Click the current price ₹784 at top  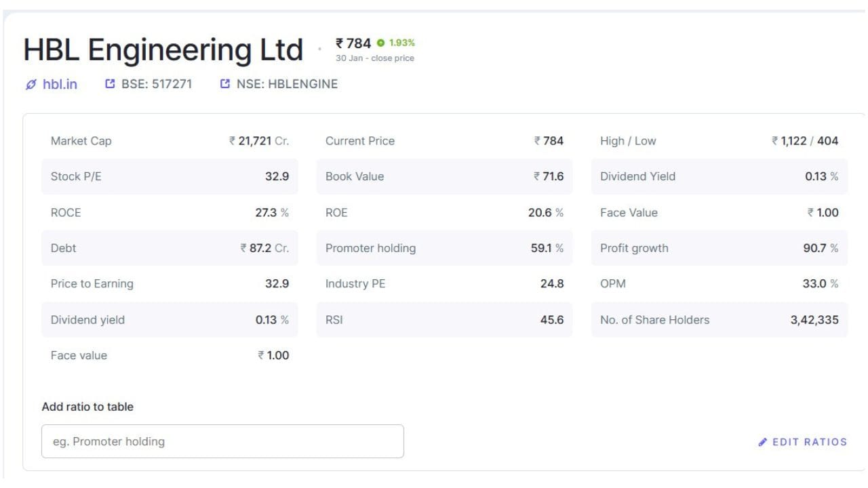(x=353, y=41)
